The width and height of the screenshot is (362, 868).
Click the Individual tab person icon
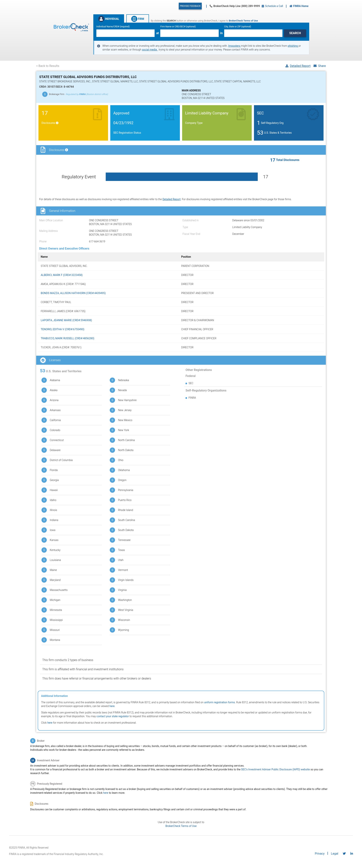[x=101, y=19]
